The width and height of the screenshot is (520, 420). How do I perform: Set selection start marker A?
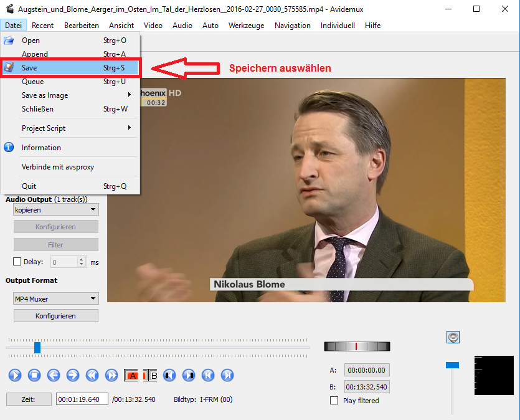click(131, 375)
